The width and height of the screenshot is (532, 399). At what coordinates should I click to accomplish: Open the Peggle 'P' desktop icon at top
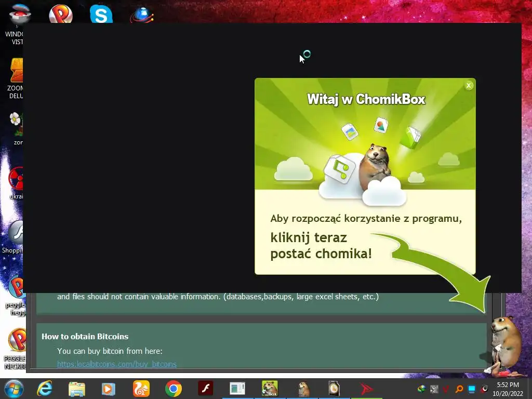60,14
